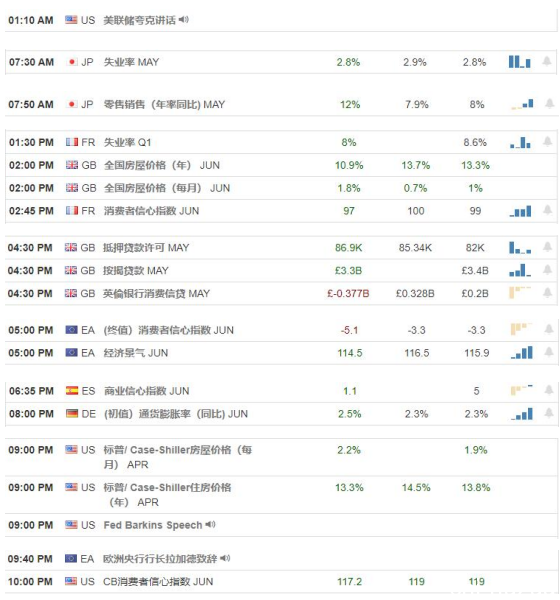This screenshot has width=560, height=600.
Task: Toggle alert bell for GB 按揭贷款 MAY
Action: pos(548,270)
